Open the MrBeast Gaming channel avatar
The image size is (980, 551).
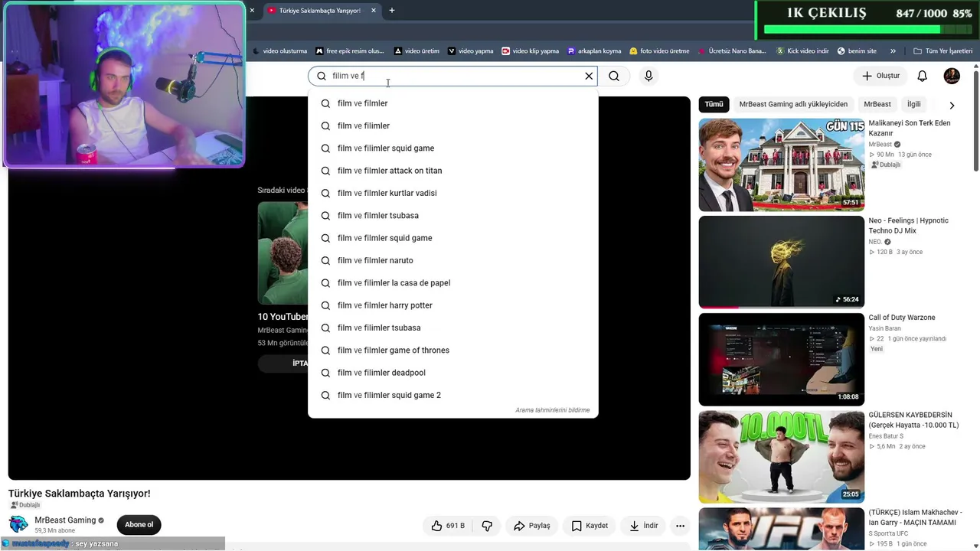(x=18, y=524)
